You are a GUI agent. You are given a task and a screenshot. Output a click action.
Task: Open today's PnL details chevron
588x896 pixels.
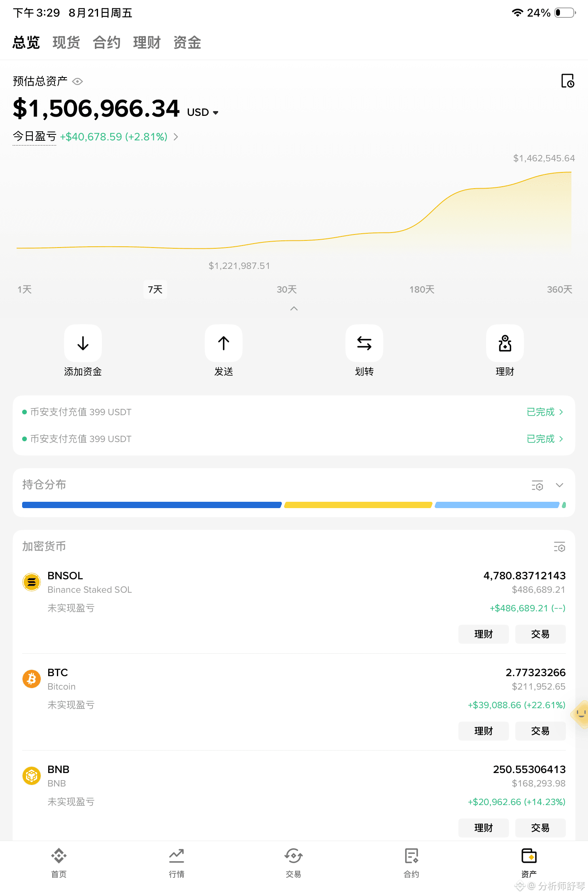pos(176,137)
